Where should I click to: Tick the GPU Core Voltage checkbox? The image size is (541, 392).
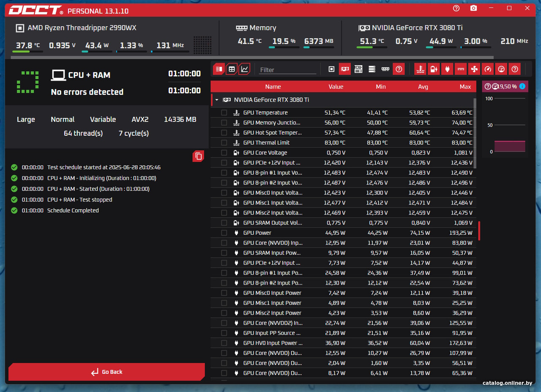point(224,153)
